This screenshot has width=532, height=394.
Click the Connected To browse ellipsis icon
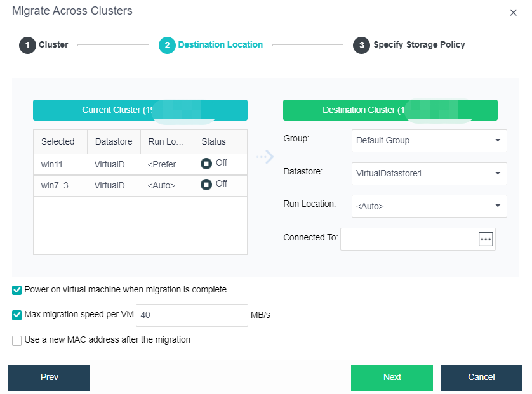(x=486, y=239)
